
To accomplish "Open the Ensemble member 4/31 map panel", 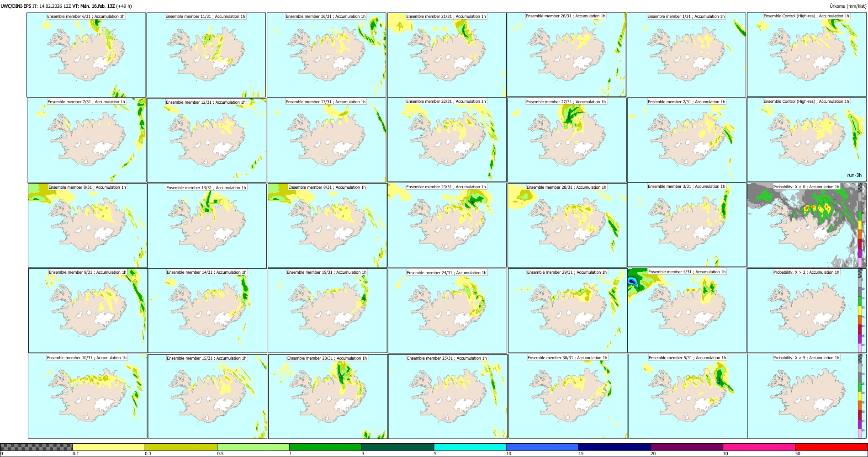I will pyautogui.click(x=687, y=310).
